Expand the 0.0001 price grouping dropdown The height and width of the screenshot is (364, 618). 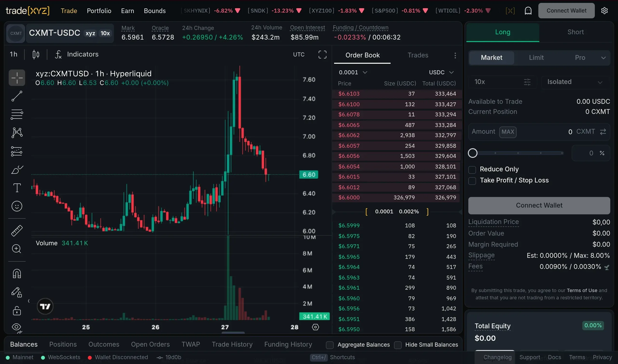353,72
